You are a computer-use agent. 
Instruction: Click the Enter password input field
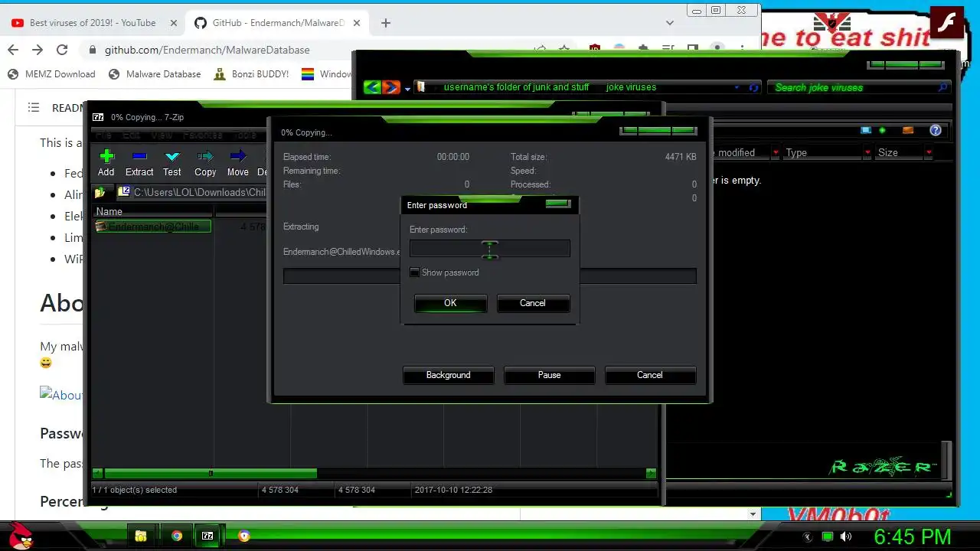point(490,249)
